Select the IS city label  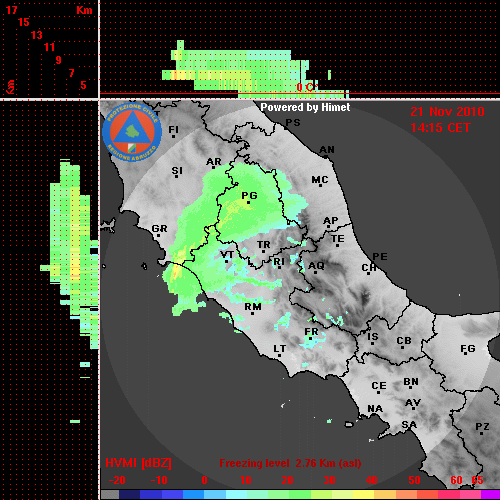(x=373, y=337)
